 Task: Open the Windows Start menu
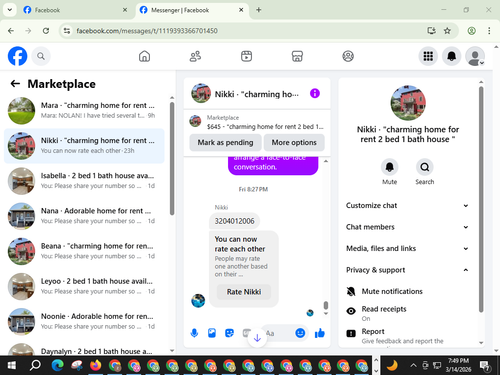[11, 365]
